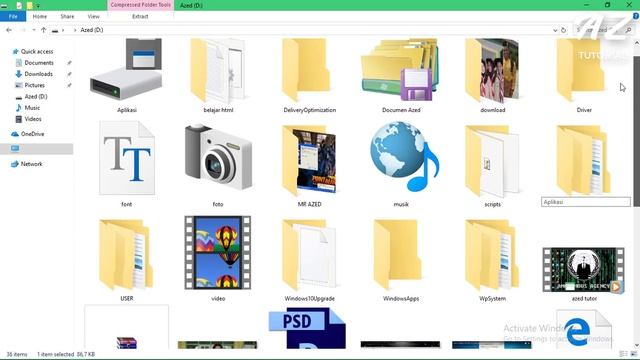Click the properties icon in title bar

19,5
